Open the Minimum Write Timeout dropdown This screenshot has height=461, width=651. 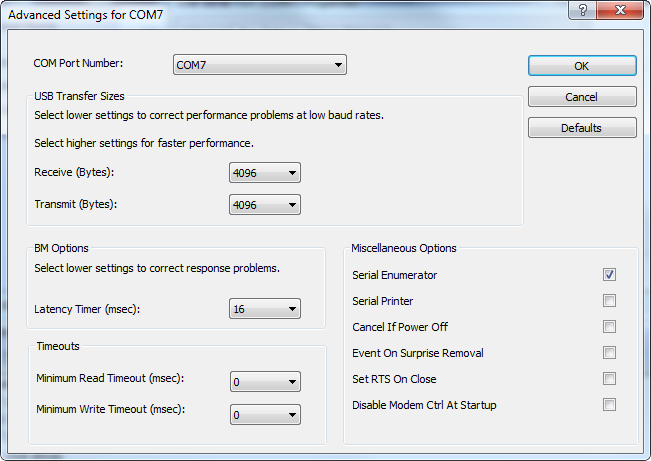coord(265,413)
